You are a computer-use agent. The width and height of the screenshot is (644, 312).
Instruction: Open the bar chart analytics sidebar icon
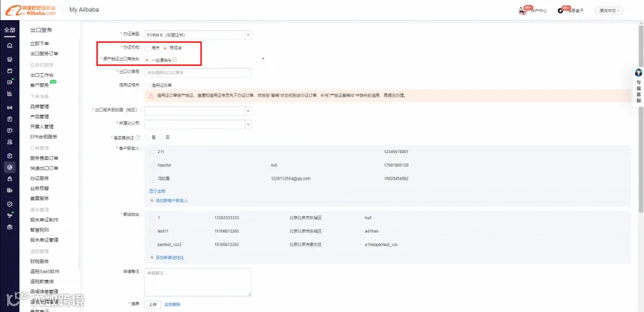[x=10, y=94]
